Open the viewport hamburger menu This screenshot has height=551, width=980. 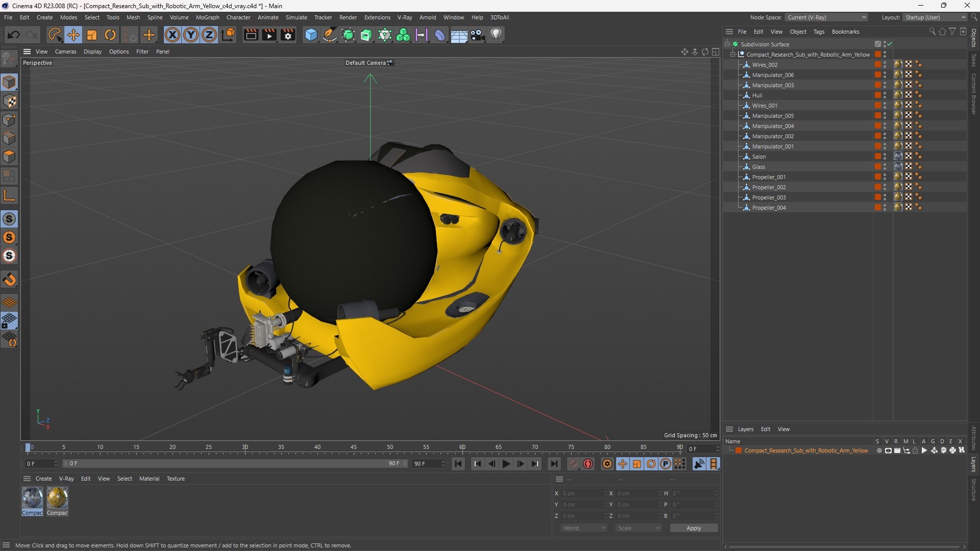pyautogui.click(x=27, y=52)
